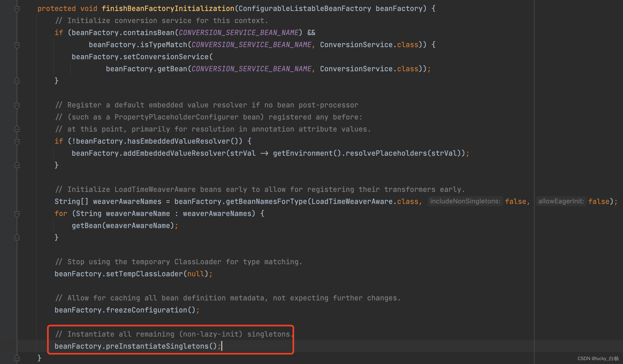Collapse the finishBeanFactoryInitialization method fold marker

pyautogui.click(x=17, y=9)
